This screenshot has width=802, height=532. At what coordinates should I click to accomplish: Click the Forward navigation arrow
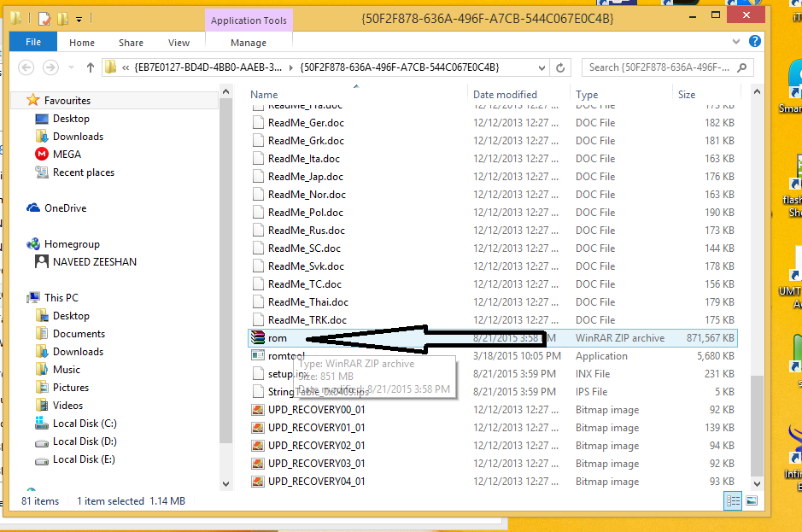coord(50,67)
